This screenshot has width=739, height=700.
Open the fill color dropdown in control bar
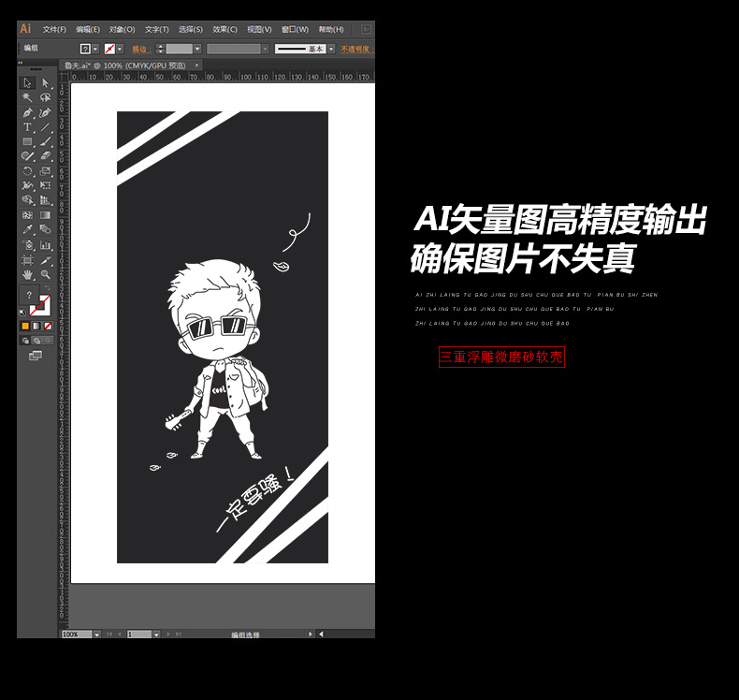coord(95,49)
